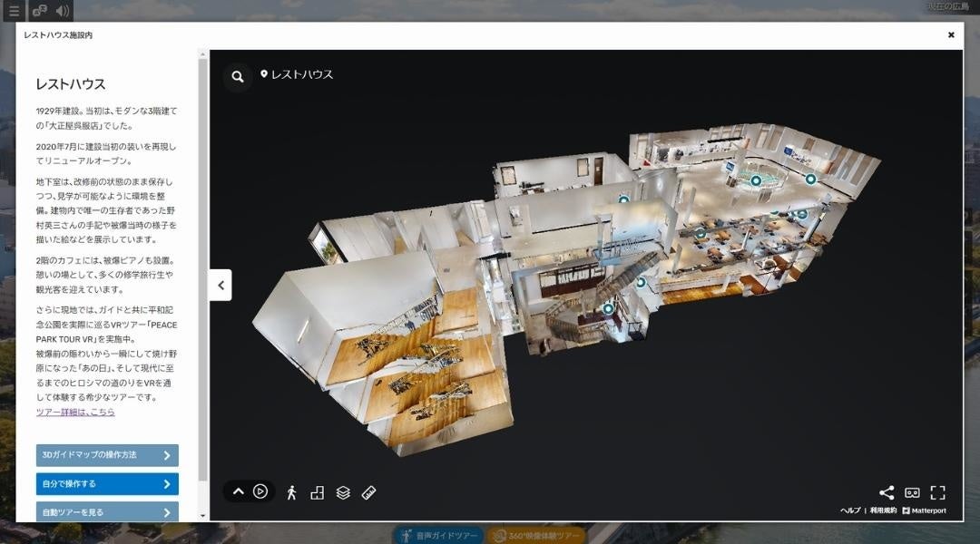Open the search magnifier in 3D viewer

pos(238,76)
